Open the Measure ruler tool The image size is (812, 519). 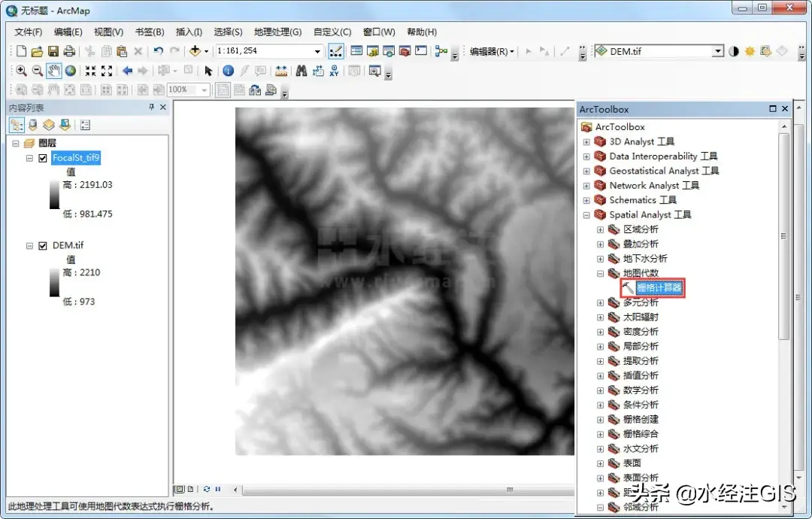click(x=281, y=71)
